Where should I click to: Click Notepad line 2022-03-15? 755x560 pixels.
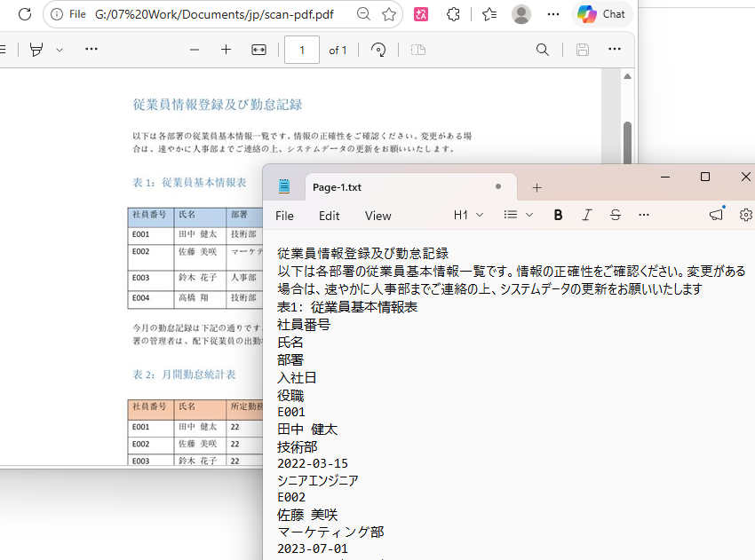[x=313, y=463]
